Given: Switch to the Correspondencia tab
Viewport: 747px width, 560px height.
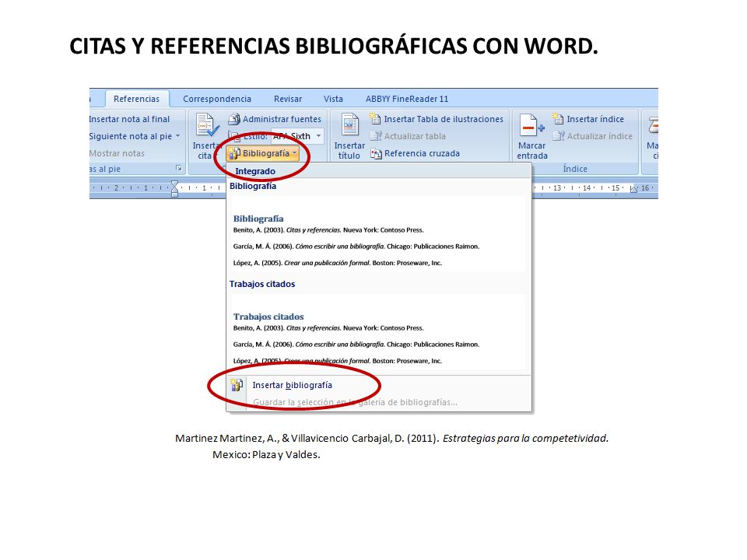Looking at the screenshot, I should [217, 99].
